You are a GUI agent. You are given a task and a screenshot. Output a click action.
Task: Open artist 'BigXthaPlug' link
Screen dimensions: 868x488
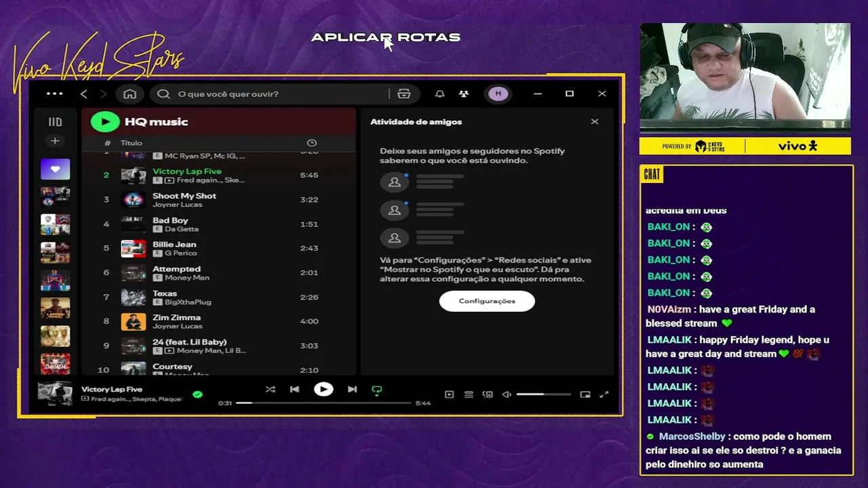click(188, 302)
